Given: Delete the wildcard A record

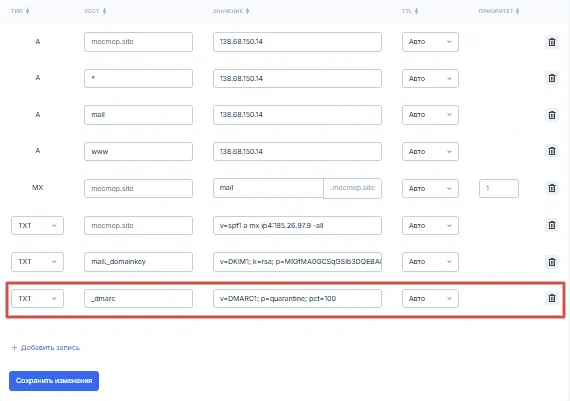Looking at the screenshot, I should point(551,78).
